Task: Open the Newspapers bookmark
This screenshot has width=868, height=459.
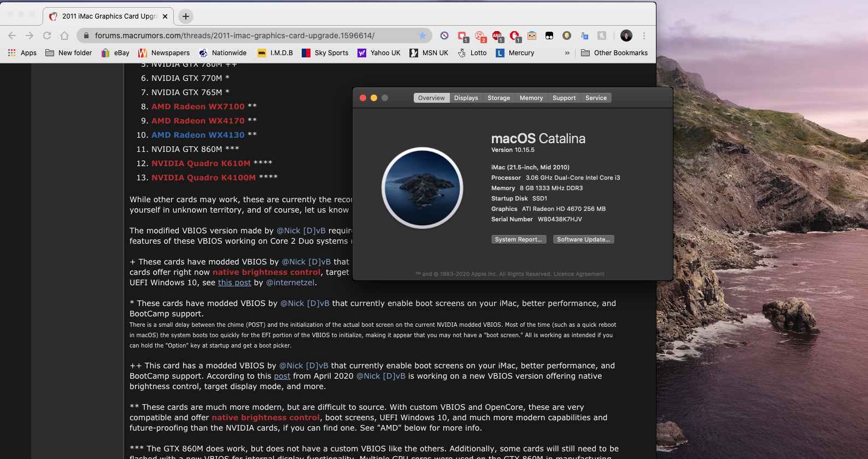Action: pos(164,53)
